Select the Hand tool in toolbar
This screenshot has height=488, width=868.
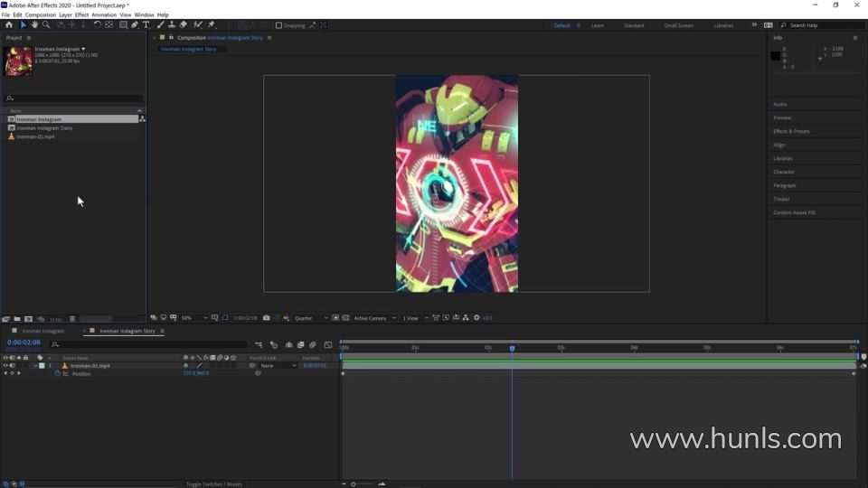(35, 25)
